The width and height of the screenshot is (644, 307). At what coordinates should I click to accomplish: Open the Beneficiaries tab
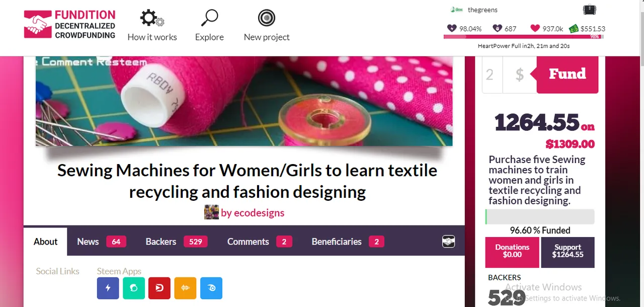click(x=348, y=242)
